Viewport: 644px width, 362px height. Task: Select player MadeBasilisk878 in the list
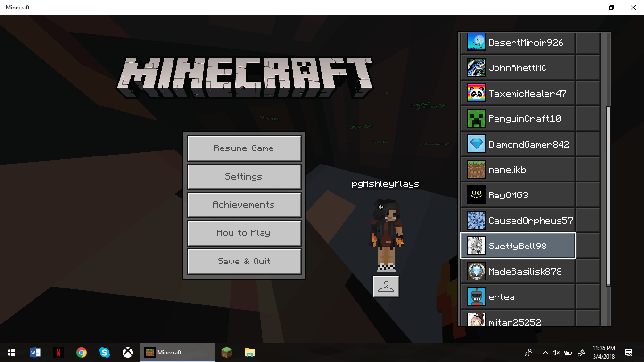(x=518, y=271)
